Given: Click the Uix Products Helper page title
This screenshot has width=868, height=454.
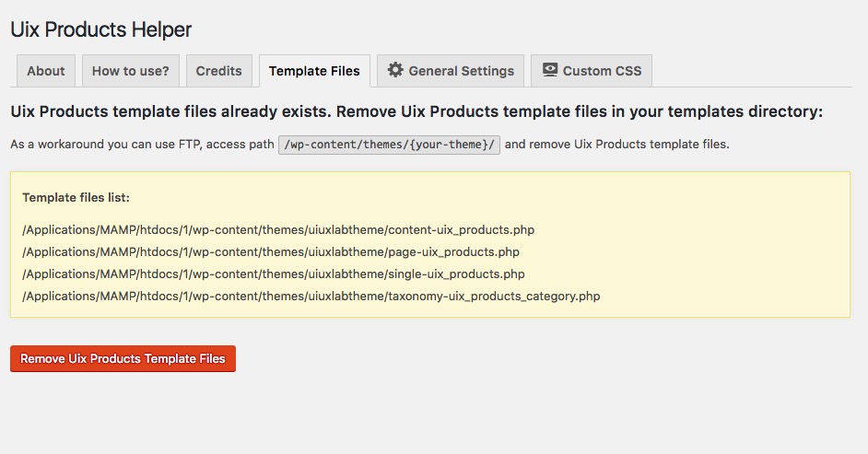Looking at the screenshot, I should click(101, 29).
